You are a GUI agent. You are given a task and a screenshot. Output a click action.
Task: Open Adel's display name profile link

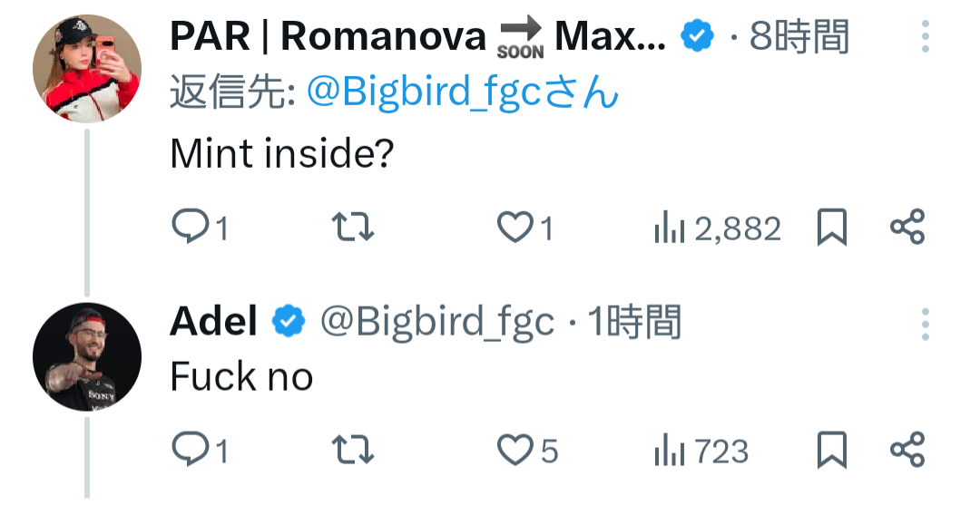click(213, 322)
